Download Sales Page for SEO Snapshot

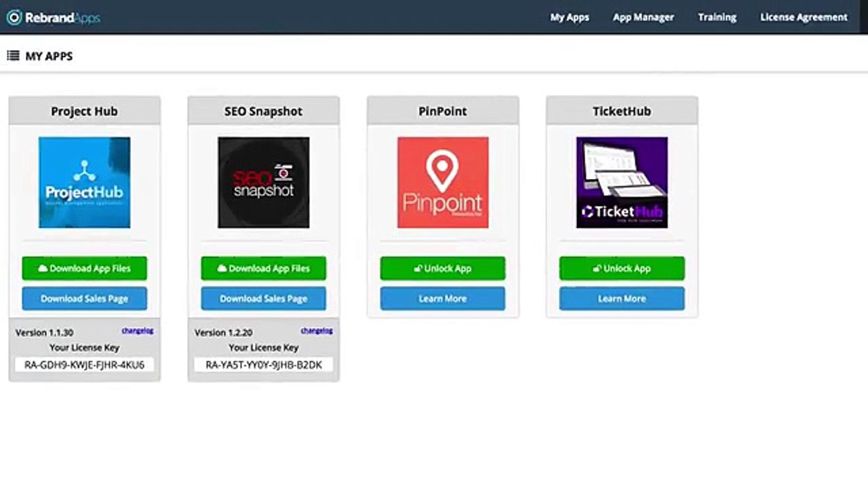click(x=263, y=298)
